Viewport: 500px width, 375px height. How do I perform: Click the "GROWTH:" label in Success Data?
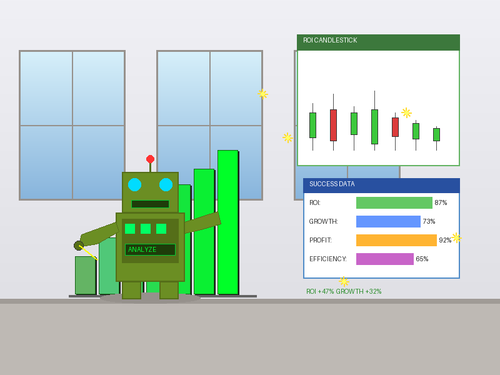[323, 221]
